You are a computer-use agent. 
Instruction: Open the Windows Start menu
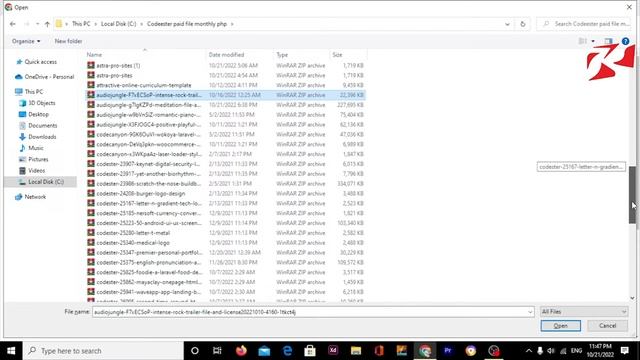pos(11,351)
